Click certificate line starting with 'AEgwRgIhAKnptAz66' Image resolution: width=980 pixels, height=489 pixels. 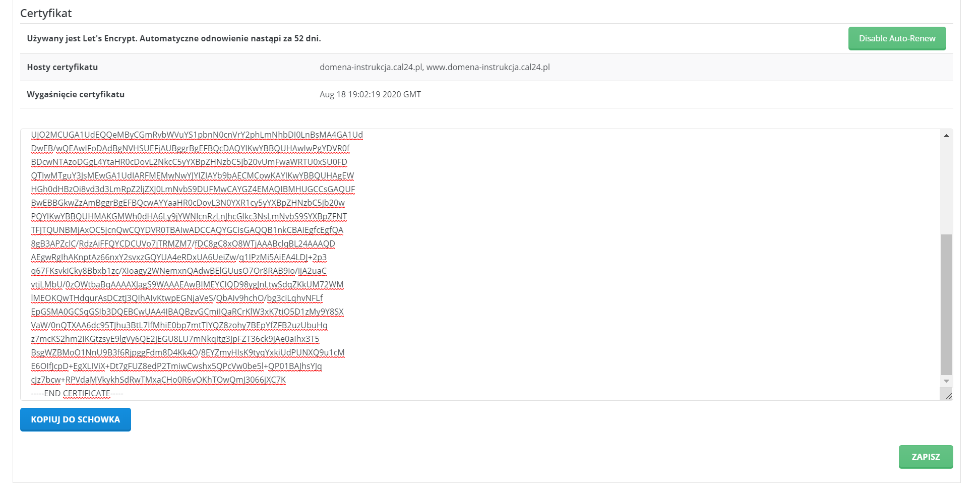(x=179, y=257)
